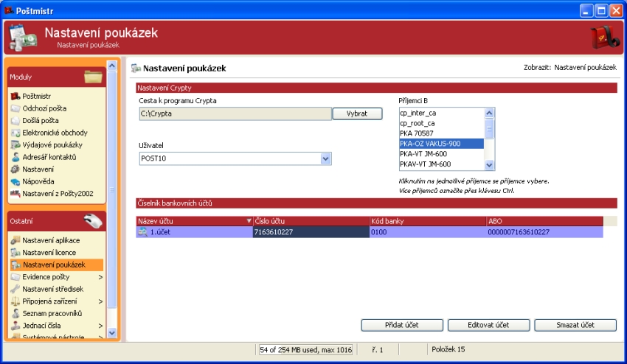Open Seznam pracovníků entry
Screen dimensions: 627x364
(x=52, y=313)
